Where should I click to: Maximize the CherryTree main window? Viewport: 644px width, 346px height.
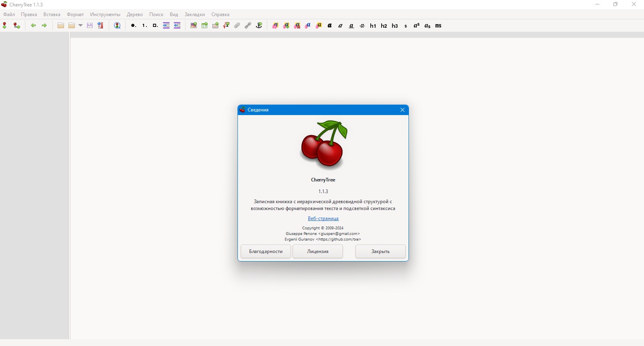click(615, 4)
